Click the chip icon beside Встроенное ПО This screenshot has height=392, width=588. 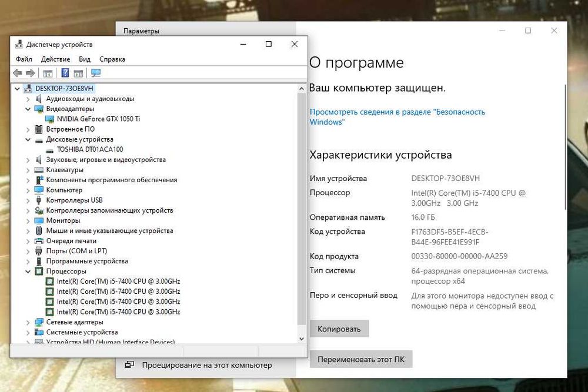[x=39, y=129]
